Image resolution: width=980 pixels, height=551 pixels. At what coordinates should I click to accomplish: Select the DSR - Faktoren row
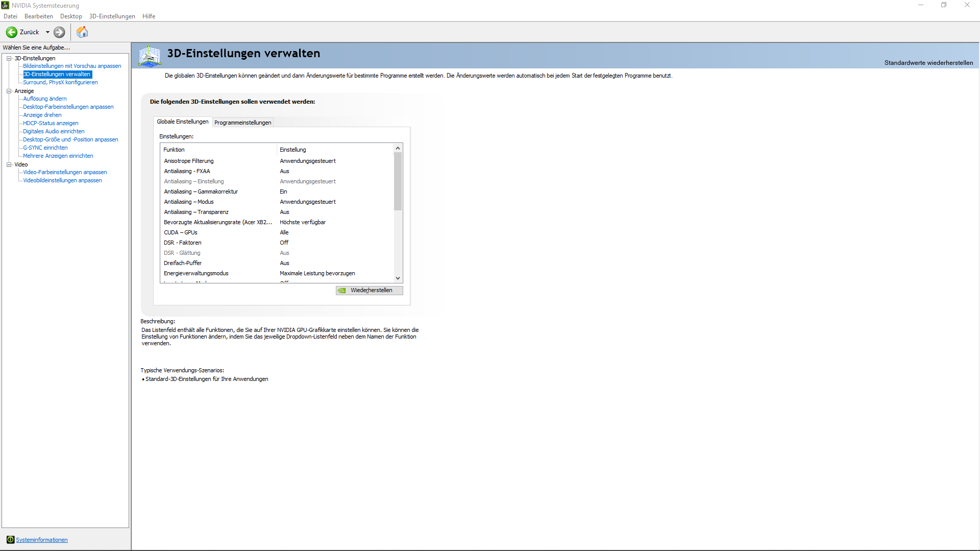click(x=277, y=243)
